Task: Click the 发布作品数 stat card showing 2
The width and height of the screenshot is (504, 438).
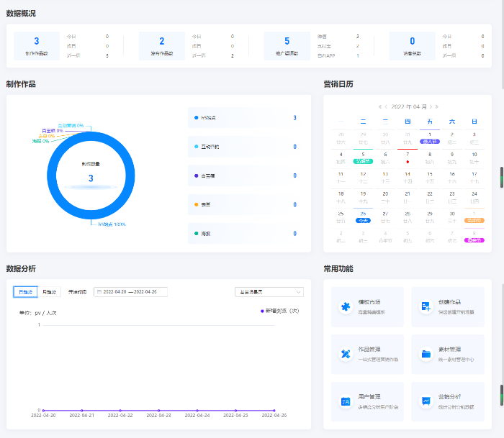Action: (x=162, y=46)
